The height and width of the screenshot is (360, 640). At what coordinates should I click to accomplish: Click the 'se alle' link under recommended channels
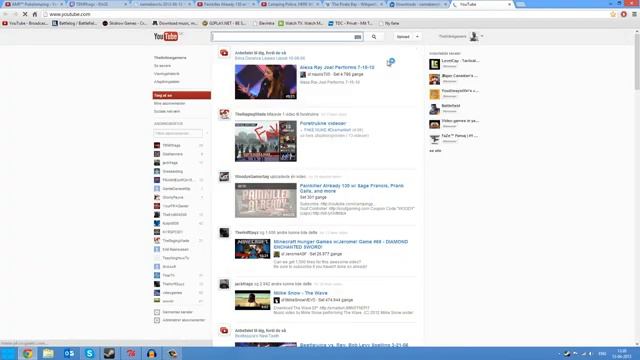click(435, 151)
